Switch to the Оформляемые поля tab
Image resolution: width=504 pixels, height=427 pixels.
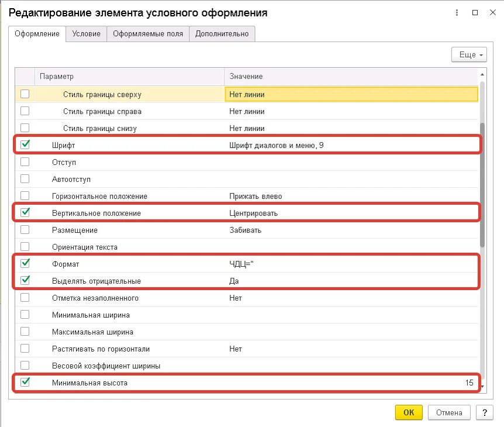coord(147,33)
